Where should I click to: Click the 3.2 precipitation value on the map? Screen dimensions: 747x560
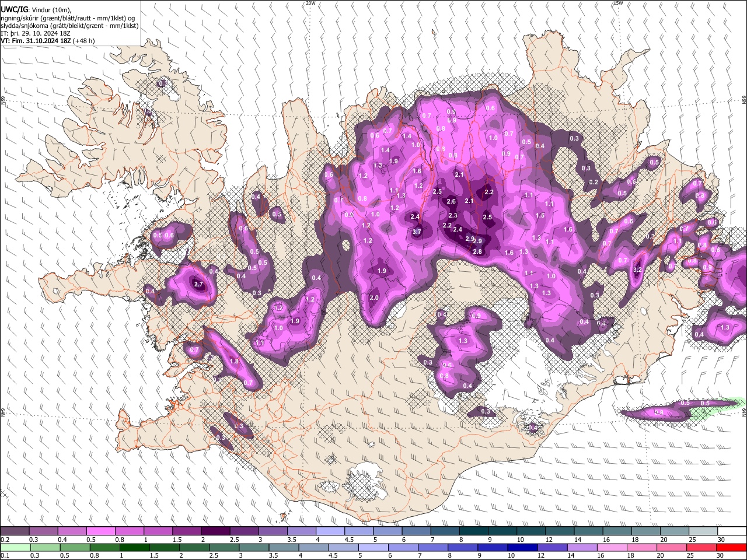pos(638,270)
